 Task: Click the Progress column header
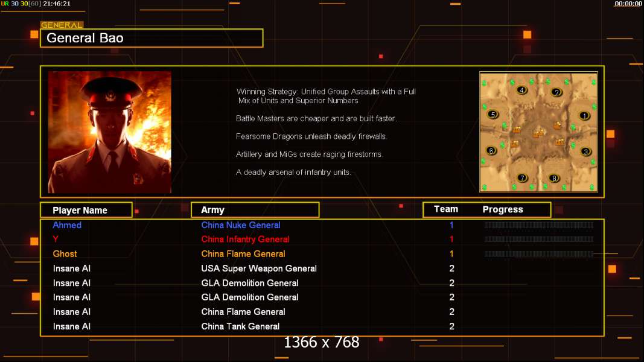(x=503, y=209)
